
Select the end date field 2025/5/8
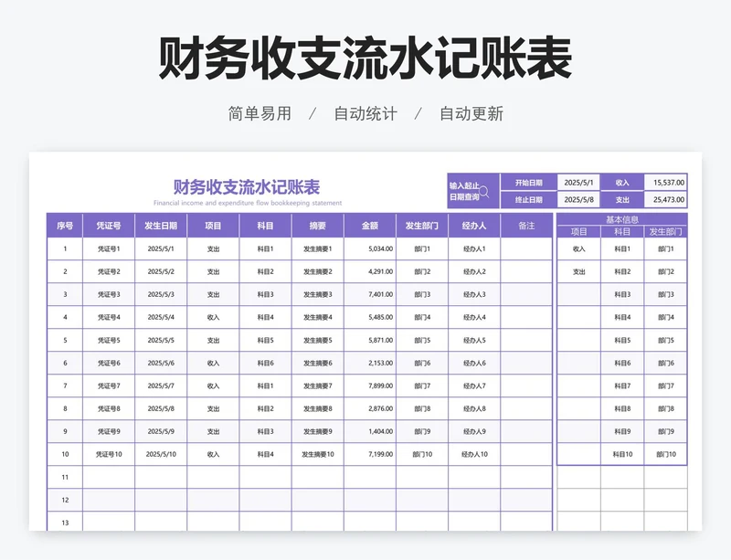(578, 199)
